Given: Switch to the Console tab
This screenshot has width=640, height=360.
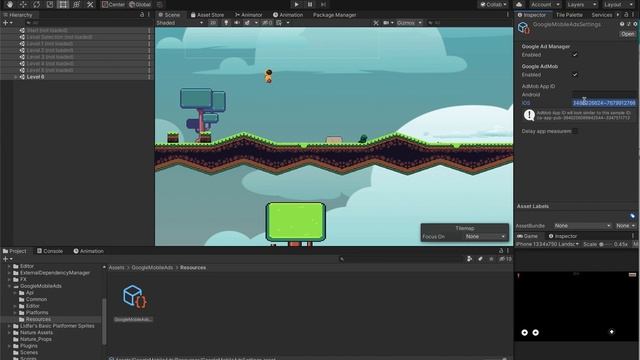Looking at the screenshot, I should pyautogui.click(x=50, y=251).
